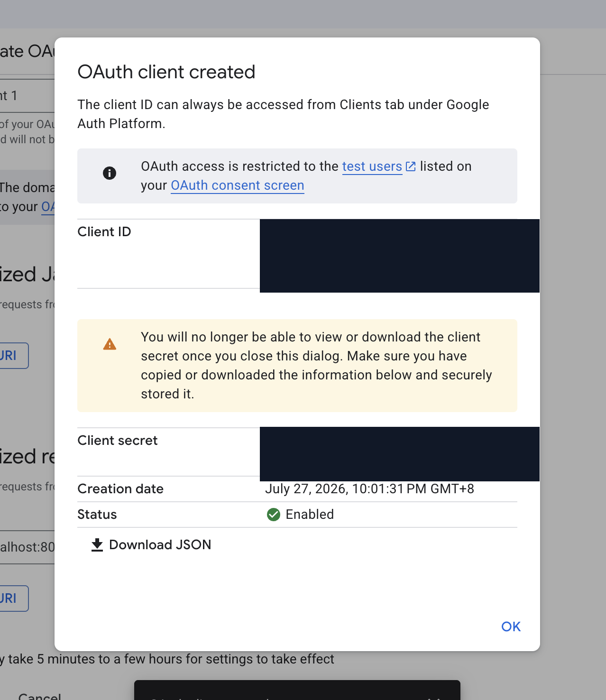This screenshot has width=606, height=700.
Task: Open the OAuth consent screen link
Action: coord(238,185)
